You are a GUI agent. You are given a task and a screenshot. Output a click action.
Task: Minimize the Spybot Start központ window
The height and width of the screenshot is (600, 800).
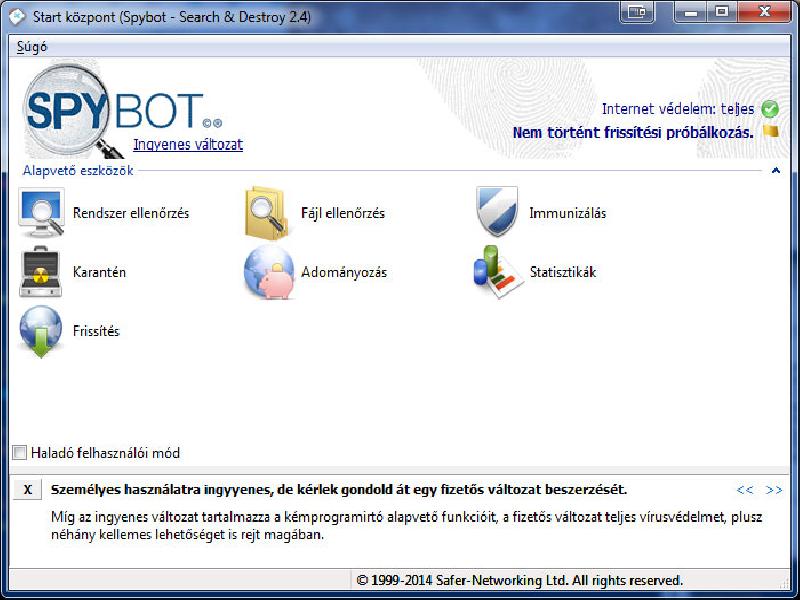pyautogui.click(x=691, y=12)
